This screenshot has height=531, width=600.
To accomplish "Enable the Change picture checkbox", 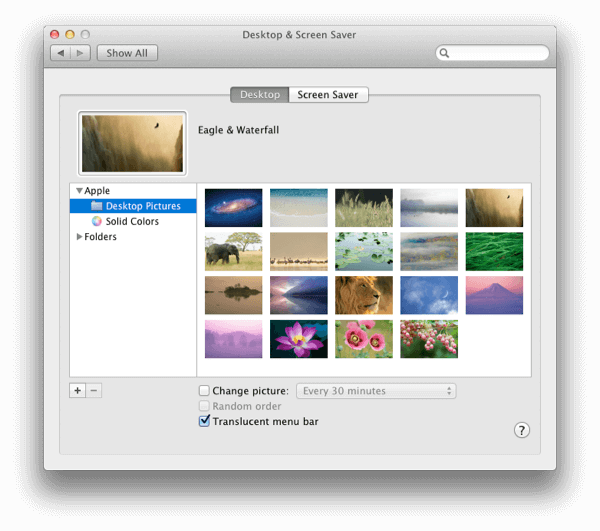I will pyautogui.click(x=204, y=391).
